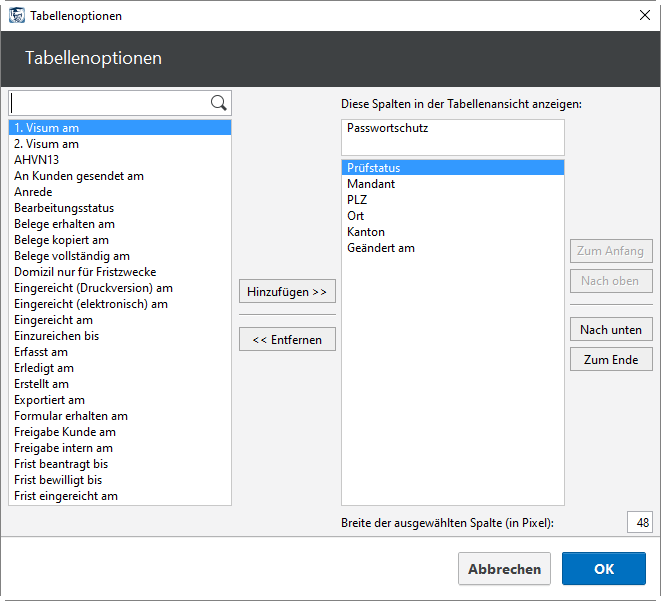Select the Anrede entry
The height and width of the screenshot is (601, 661).
tap(120, 192)
